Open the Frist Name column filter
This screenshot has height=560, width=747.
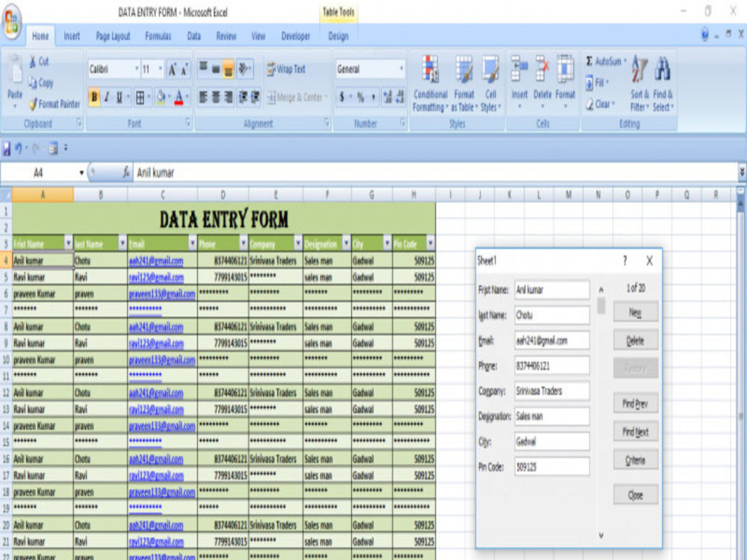click(69, 244)
